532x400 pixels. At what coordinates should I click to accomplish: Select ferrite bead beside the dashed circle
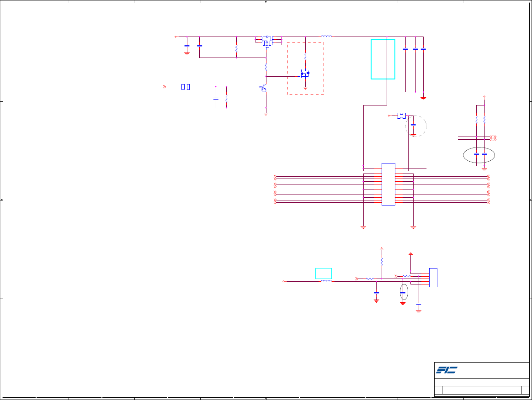pos(402,116)
